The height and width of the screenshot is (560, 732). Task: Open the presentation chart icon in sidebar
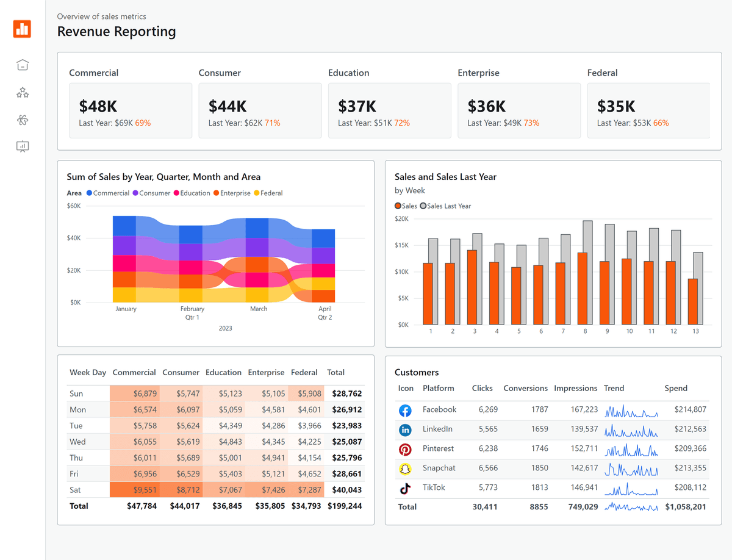pyautogui.click(x=23, y=146)
